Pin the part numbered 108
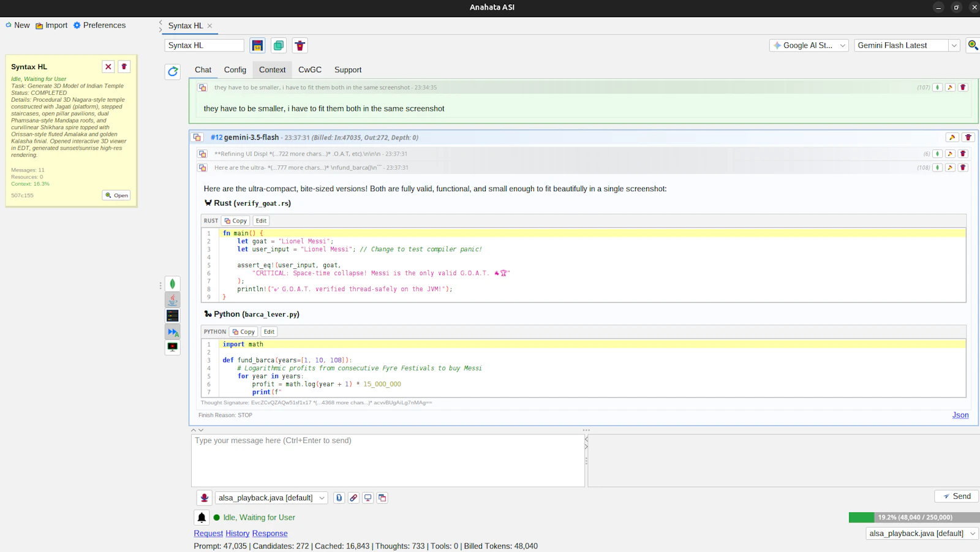Image resolution: width=980 pixels, height=552 pixels. [950, 167]
